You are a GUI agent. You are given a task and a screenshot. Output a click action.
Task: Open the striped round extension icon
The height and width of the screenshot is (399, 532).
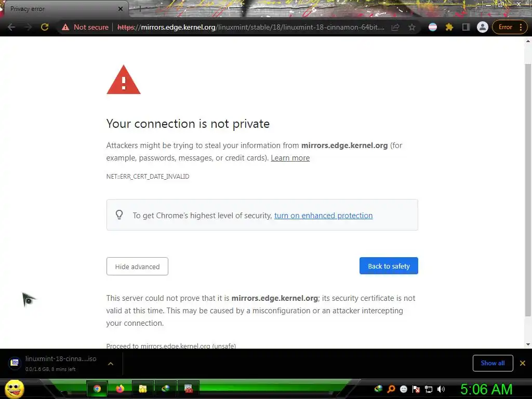(433, 27)
